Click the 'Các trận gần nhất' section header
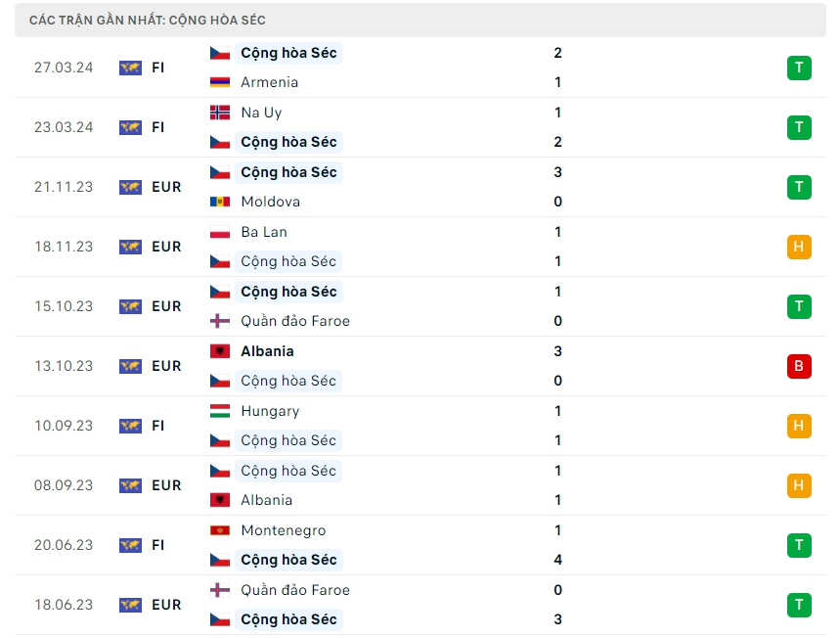Screen dimensions: 840x638 coord(147,20)
